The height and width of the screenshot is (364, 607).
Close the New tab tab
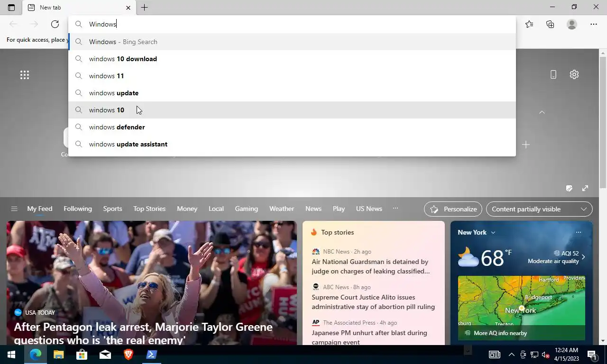pos(128,8)
